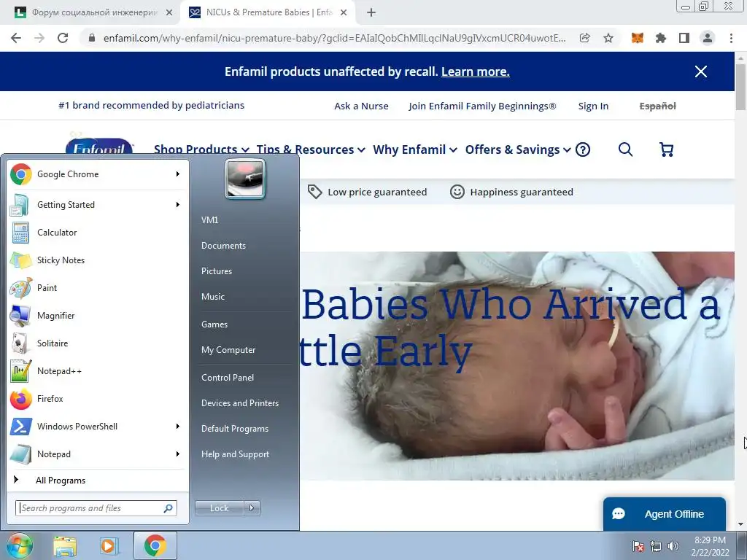Open Pictures from Start menu
Image resolution: width=747 pixels, height=560 pixels.
click(217, 271)
